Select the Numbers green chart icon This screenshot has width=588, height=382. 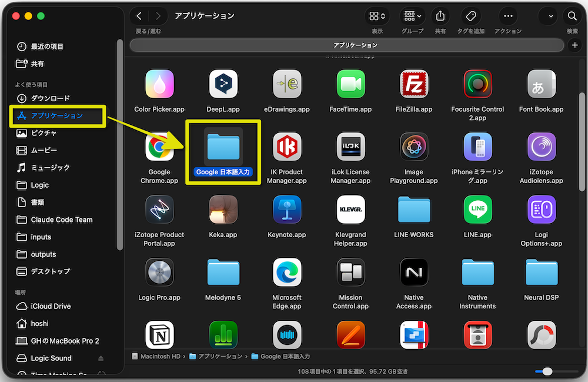(x=223, y=335)
